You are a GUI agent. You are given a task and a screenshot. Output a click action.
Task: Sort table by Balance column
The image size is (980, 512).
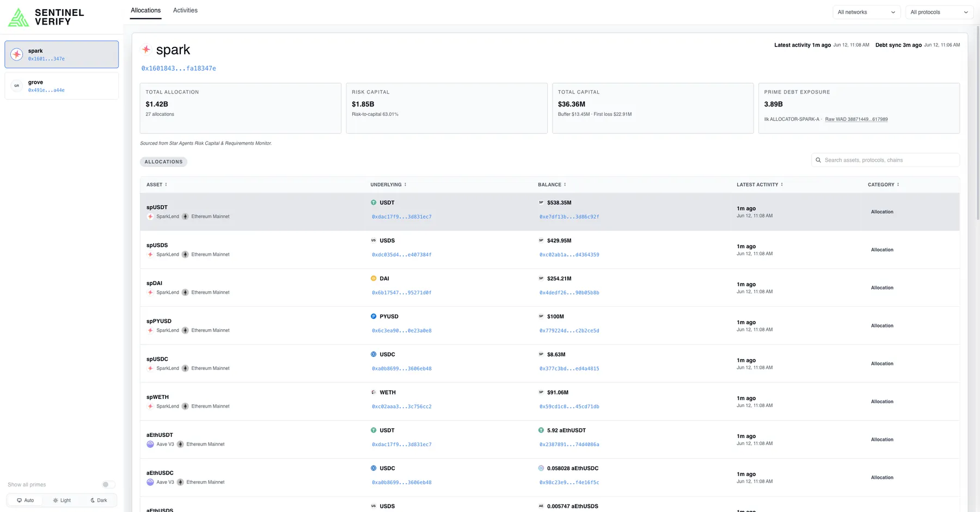[x=552, y=184]
